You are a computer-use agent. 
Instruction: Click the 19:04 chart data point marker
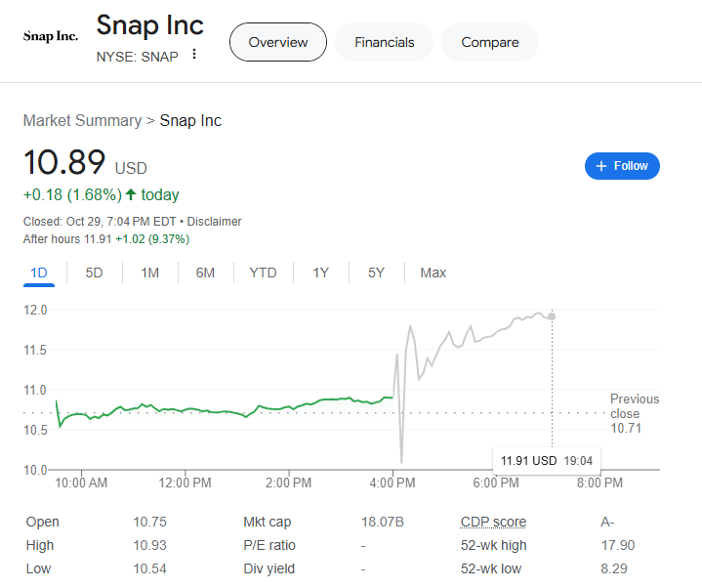click(553, 315)
